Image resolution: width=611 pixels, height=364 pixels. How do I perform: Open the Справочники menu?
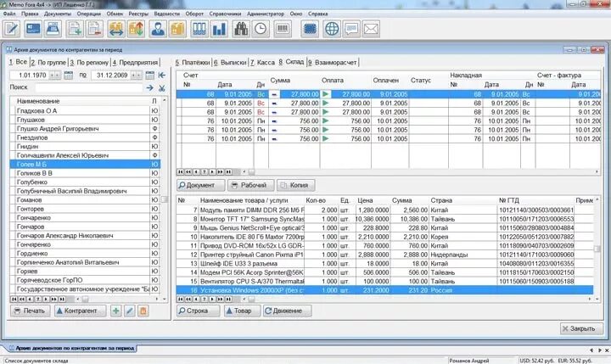225,14
